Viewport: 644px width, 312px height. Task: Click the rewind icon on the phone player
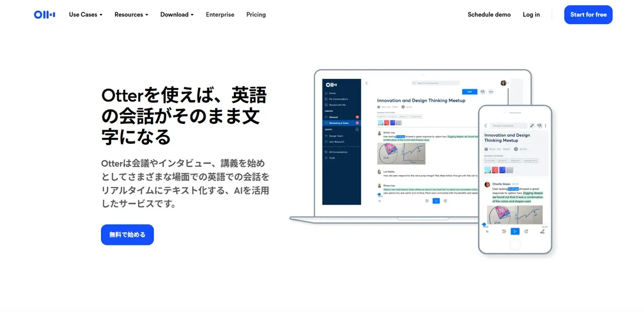pyautogui.click(x=504, y=231)
